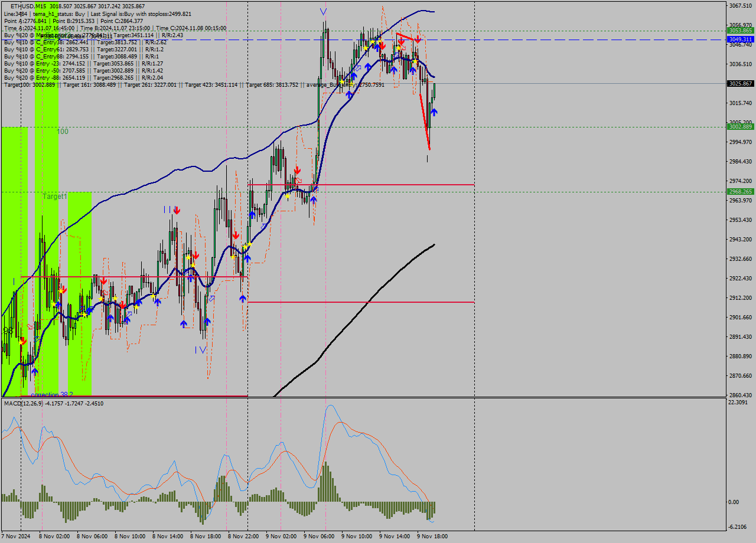Click the Point A:2776.841 info line
Image resolution: width=756 pixels, height=543 pixels.
[x=74, y=21]
